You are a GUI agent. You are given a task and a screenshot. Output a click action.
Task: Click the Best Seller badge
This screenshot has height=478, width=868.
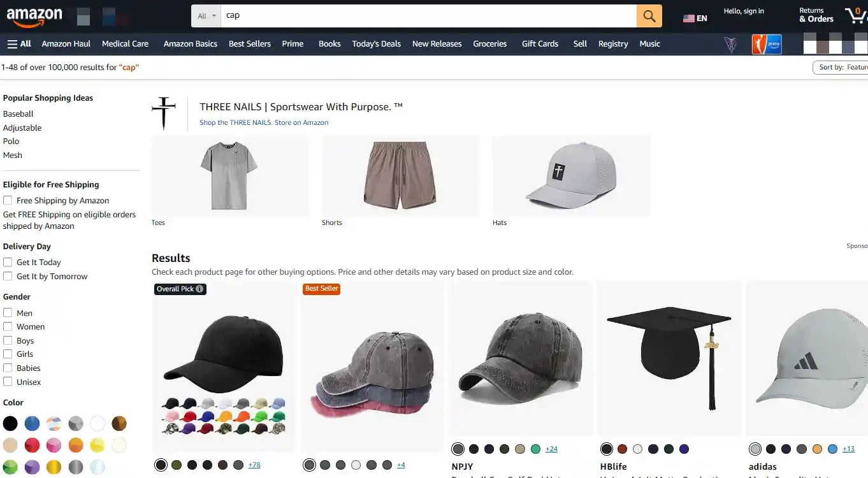[x=322, y=289]
